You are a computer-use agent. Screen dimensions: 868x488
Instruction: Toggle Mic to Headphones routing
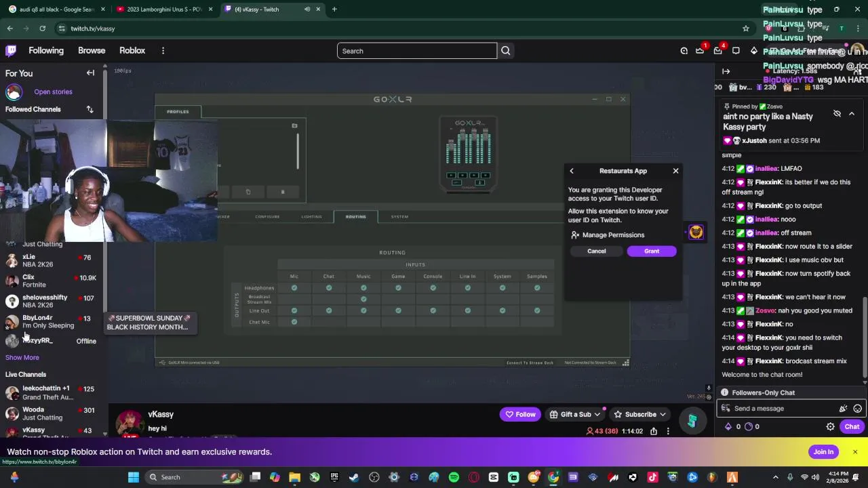coord(294,288)
